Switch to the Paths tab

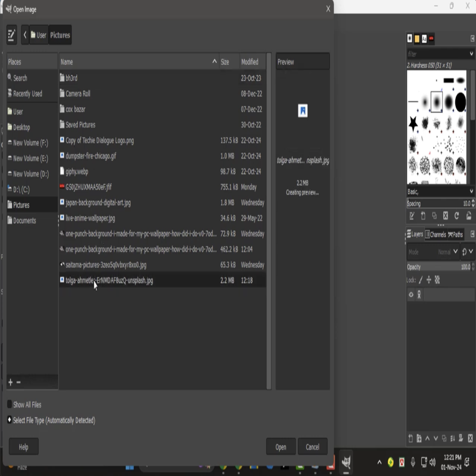tap(455, 234)
